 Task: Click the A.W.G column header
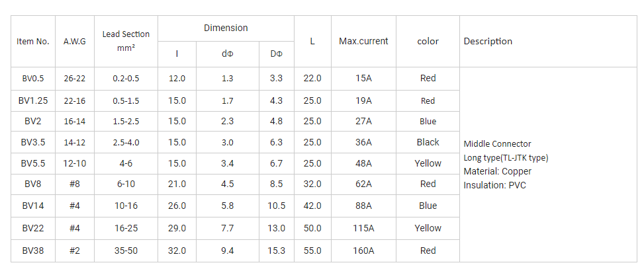pos(74,41)
